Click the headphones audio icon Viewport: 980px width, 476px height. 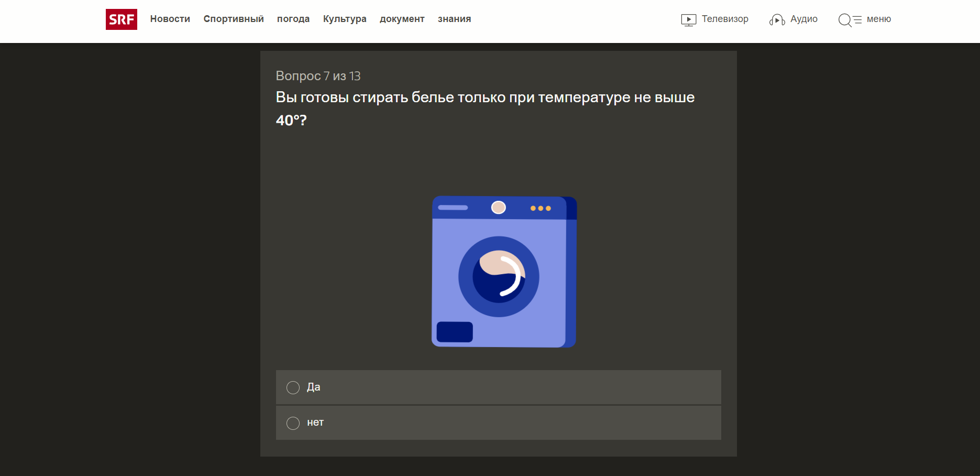click(777, 20)
